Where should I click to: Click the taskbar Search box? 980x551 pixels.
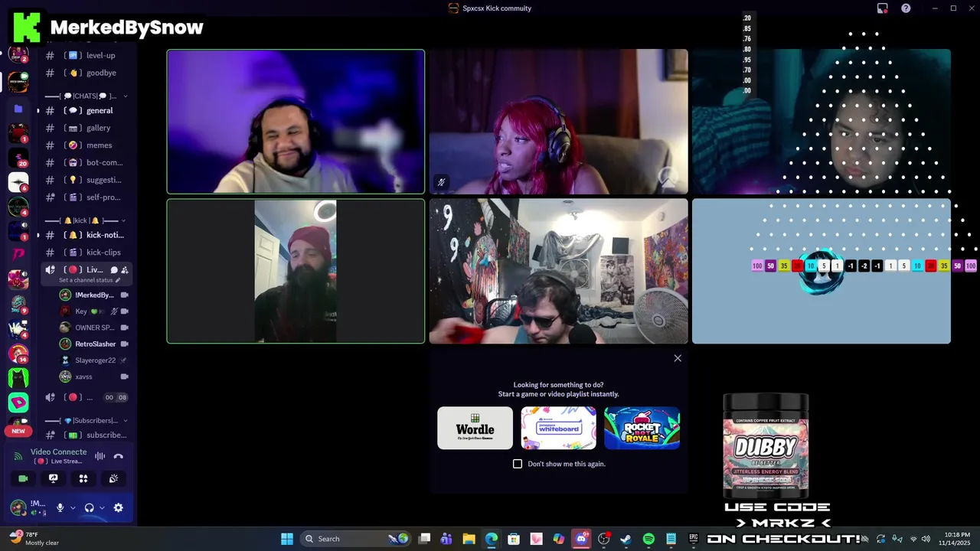(357, 539)
